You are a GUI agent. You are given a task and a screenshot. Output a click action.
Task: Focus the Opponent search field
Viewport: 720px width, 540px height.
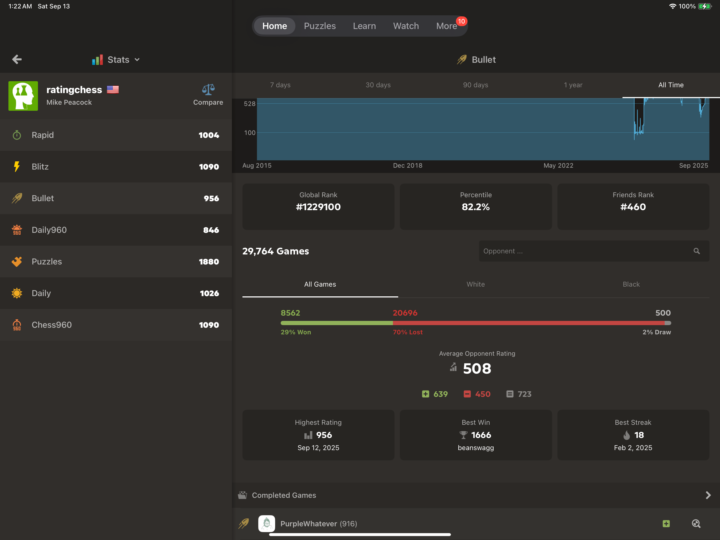coord(594,251)
